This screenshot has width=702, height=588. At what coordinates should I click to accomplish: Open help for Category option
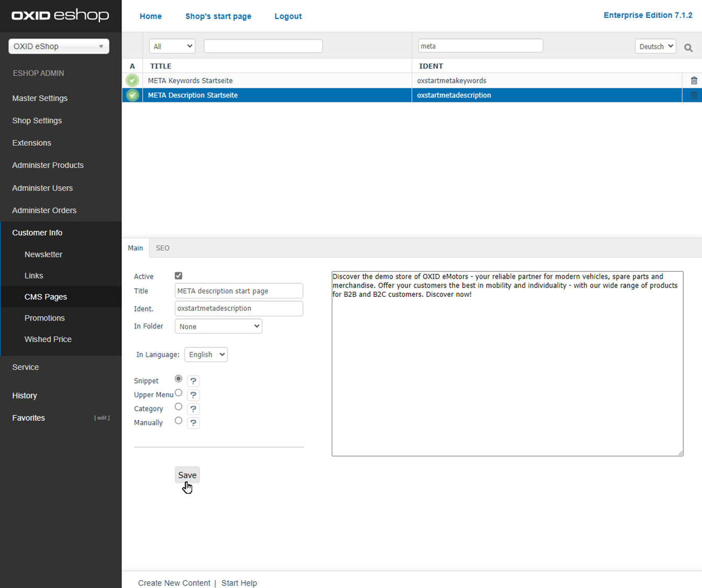coord(193,409)
